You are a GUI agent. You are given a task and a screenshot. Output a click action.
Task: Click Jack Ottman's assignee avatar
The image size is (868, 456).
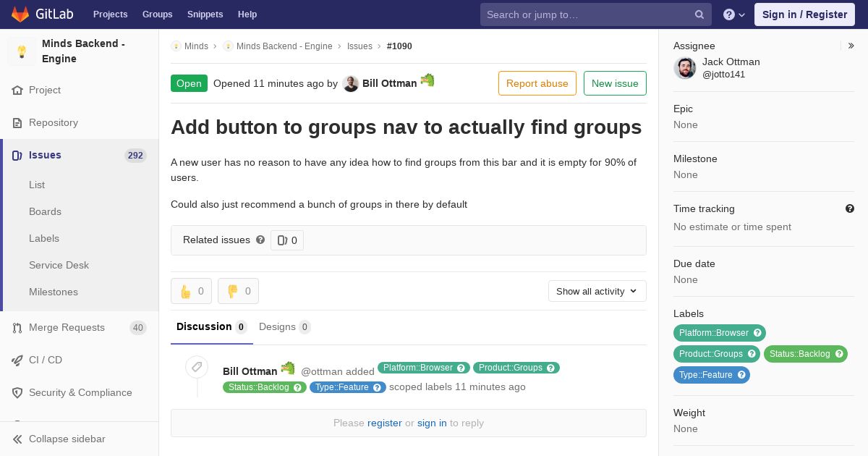click(x=685, y=68)
